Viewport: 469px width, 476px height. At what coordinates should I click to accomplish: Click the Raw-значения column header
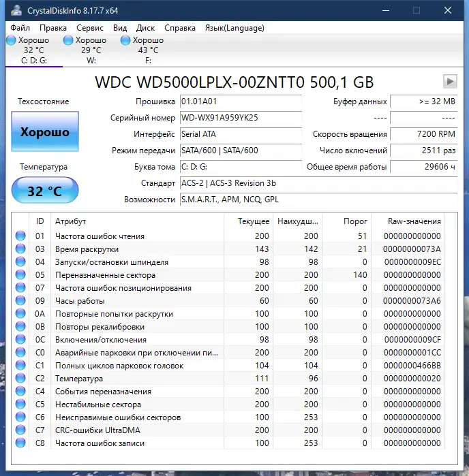(x=408, y=221)
